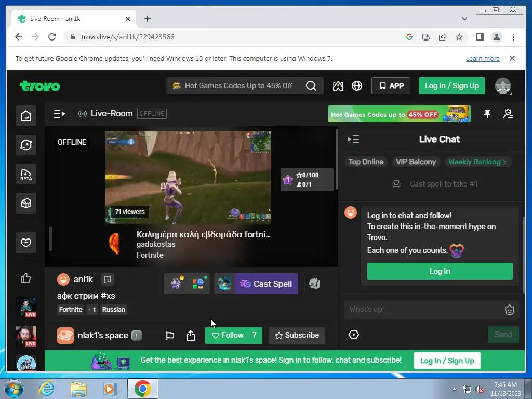The width and height of the screenshot is (532, 399).
Task: Open File Explorer from taskbar
Action: click(78, 389)
